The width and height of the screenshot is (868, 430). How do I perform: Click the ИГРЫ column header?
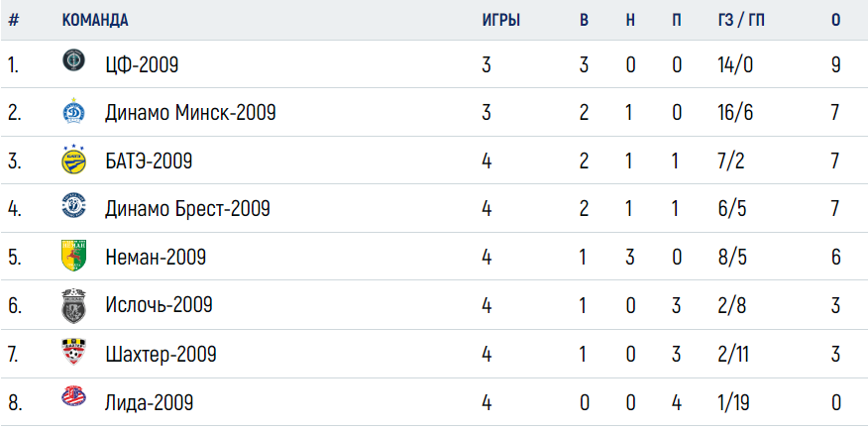click(x=501, y=21)
